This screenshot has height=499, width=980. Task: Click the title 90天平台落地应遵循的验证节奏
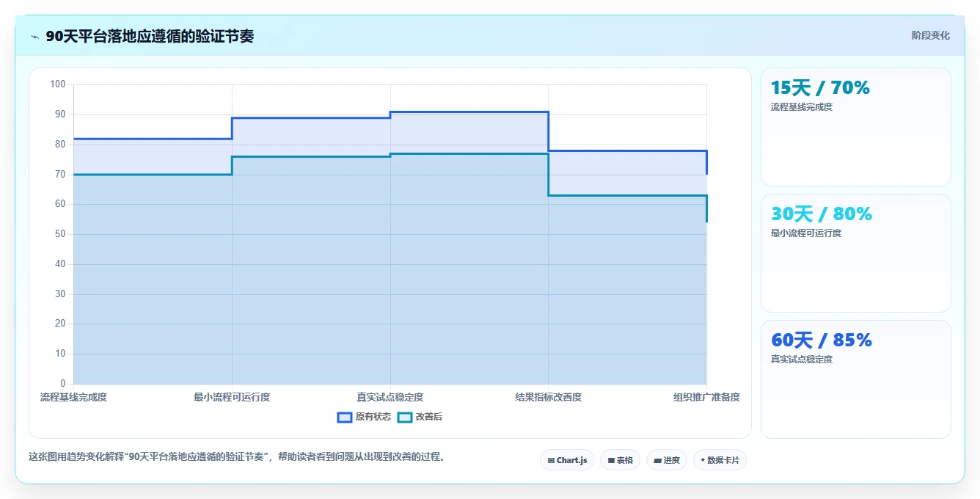click(x=150, y=37)
